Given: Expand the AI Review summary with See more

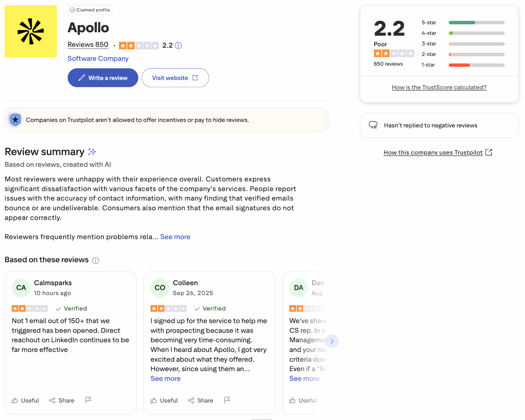Looking at the screenshot, I should (175, 237).
